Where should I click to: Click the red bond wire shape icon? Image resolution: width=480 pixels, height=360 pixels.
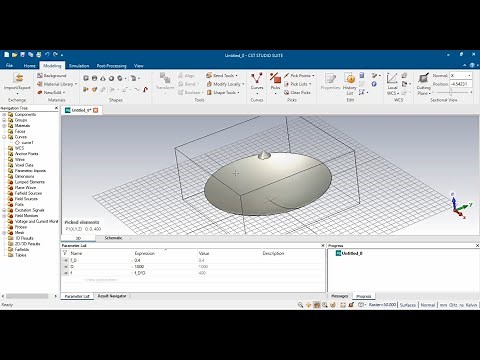(145, 89)
